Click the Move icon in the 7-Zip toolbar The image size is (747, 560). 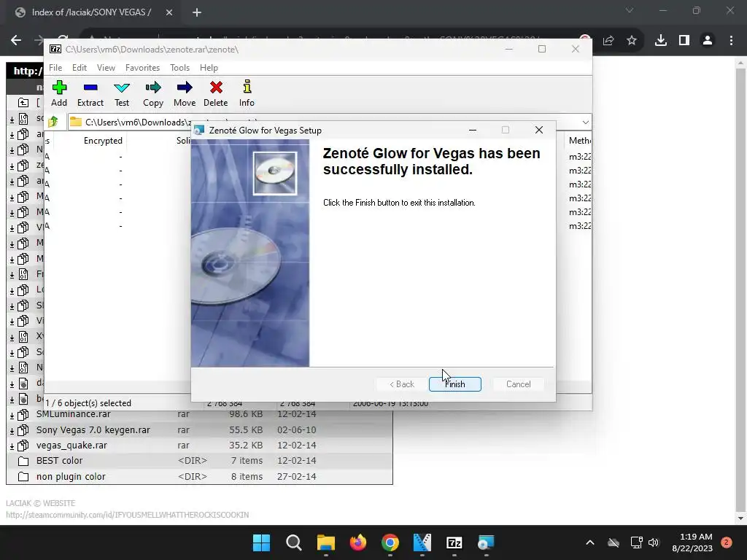click(x=185, y=94)
